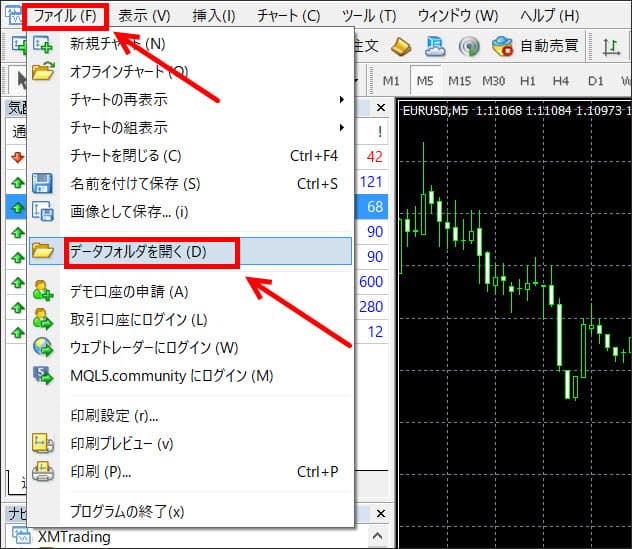Select the M15 timeframe button

click(460, 81)
